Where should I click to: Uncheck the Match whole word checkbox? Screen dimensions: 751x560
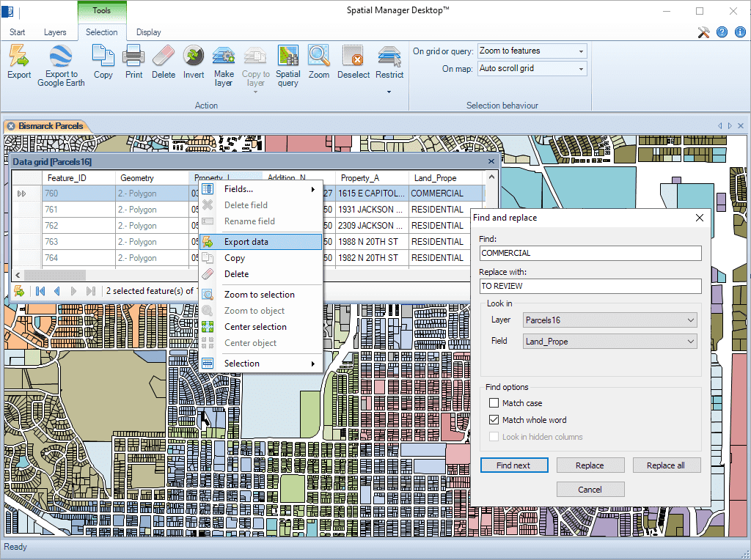tap(494, 420)
